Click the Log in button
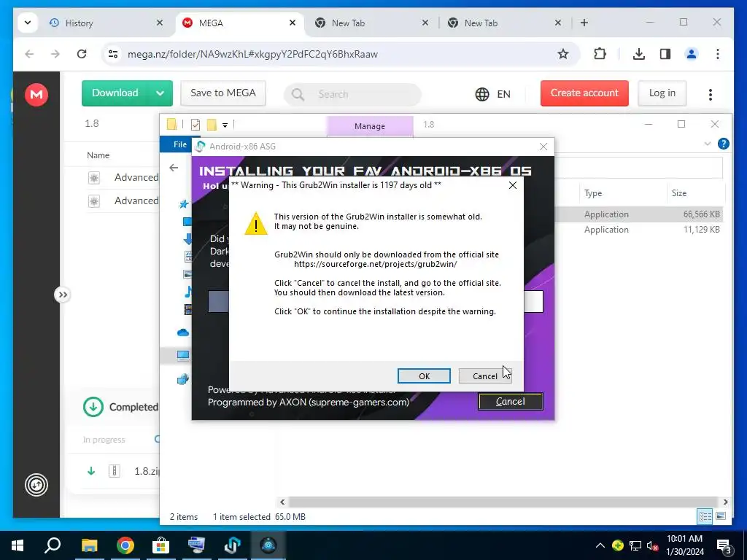The height and width of the screenshot is (560, 747). coord(662,93)
